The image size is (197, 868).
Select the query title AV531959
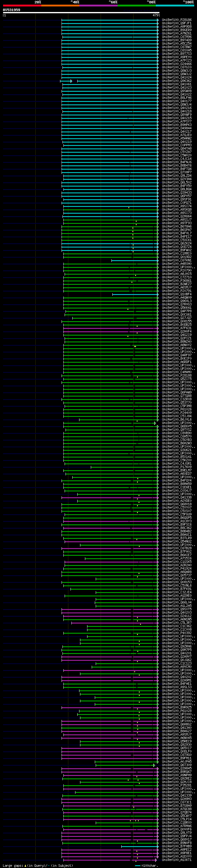click(x=11, y=10)
